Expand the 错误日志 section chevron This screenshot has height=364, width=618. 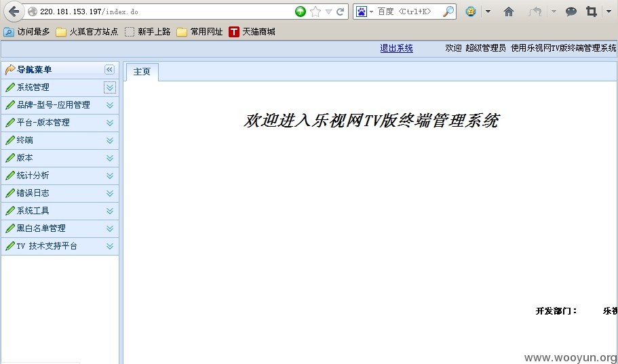110,193
